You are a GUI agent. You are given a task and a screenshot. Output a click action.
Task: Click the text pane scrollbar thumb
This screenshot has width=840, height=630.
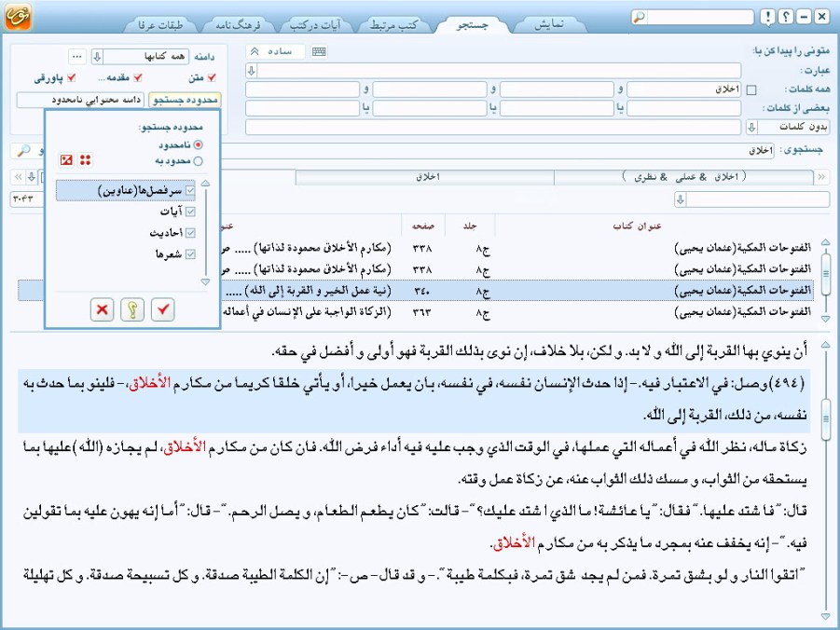[x=825, y=419]
